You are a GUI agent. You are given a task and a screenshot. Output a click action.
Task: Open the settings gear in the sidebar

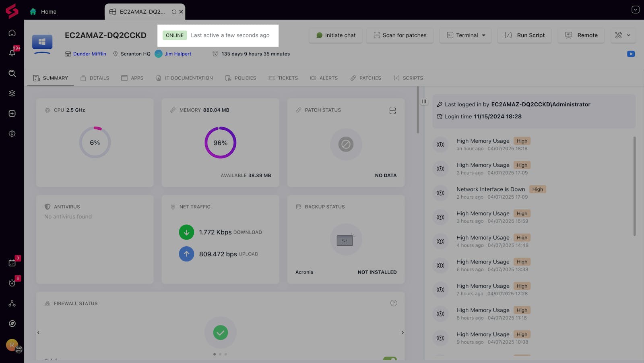(x=12, y=134)
